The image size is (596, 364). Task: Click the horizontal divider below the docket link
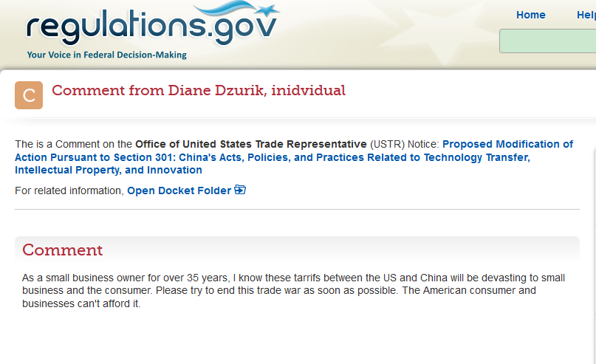(x=297, y=210)
